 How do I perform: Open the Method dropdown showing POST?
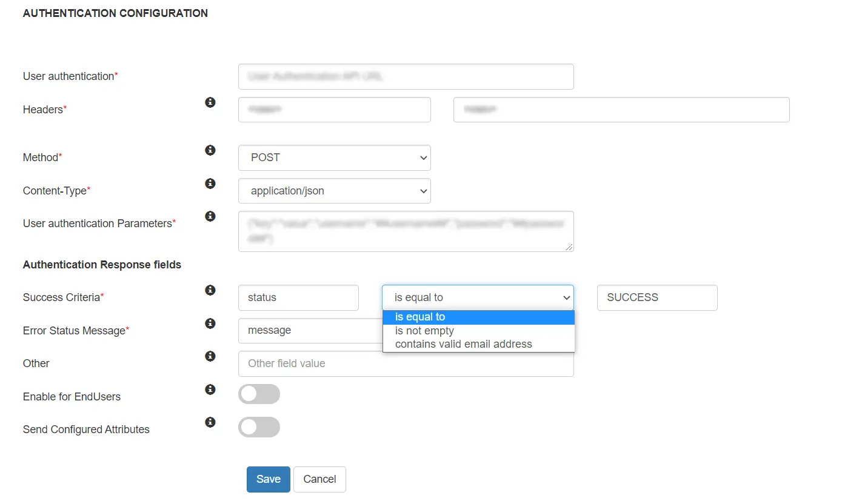click(x=334, y=157)
